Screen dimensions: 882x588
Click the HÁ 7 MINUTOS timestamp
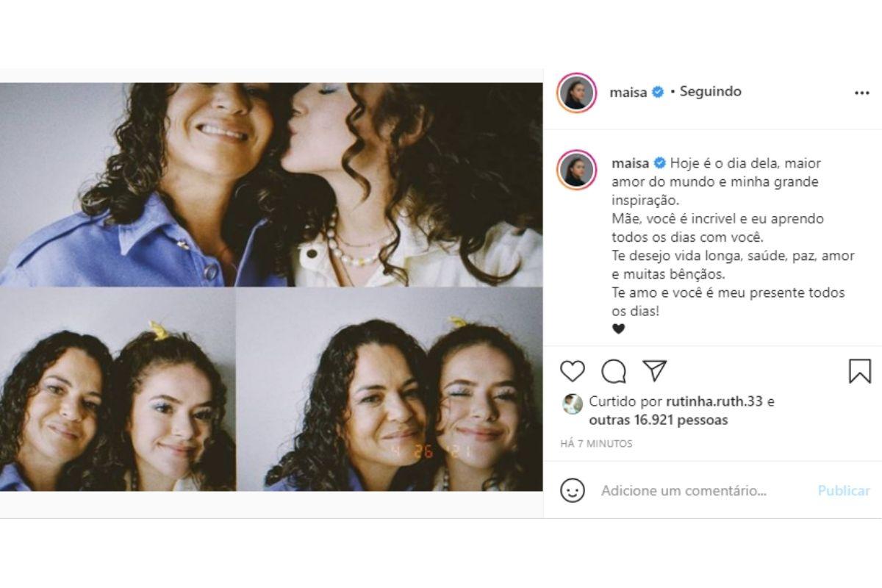click(x=596, y=444)
